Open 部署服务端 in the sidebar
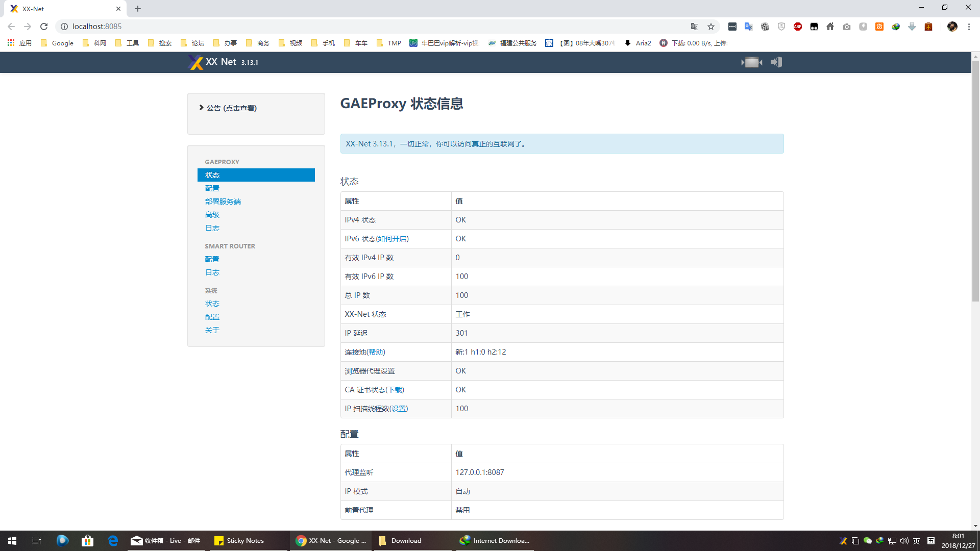 [x=223, y=202]
